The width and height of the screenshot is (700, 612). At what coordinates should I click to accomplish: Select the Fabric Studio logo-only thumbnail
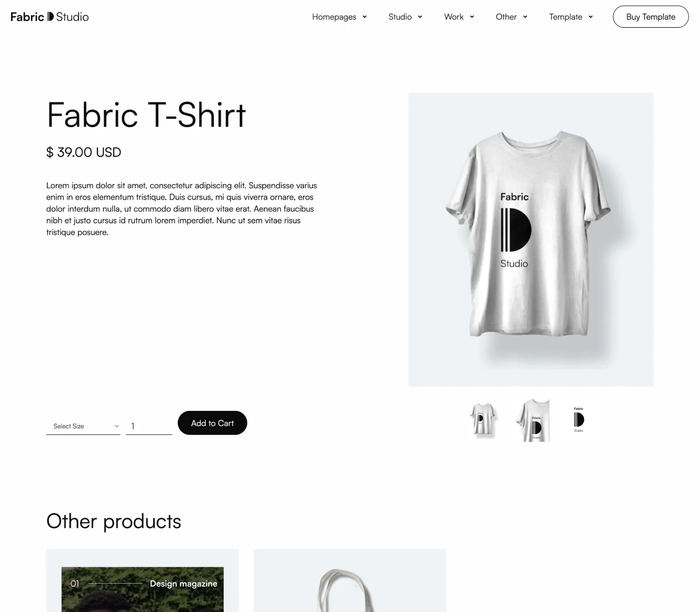pyautogui.click(x=578, y=420)
